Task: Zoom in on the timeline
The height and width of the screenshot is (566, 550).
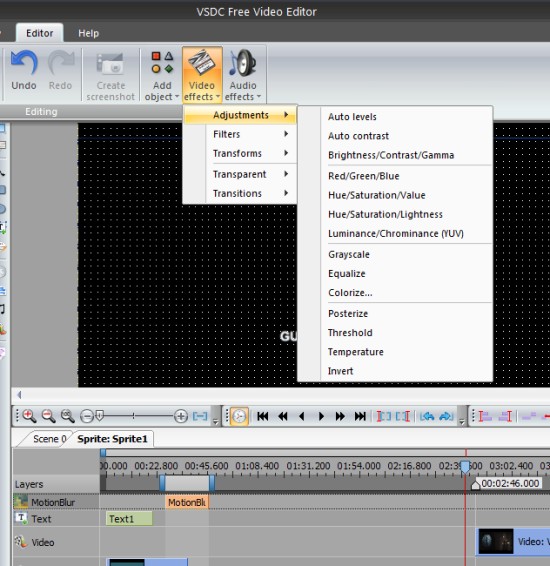Action: (29, 416)
